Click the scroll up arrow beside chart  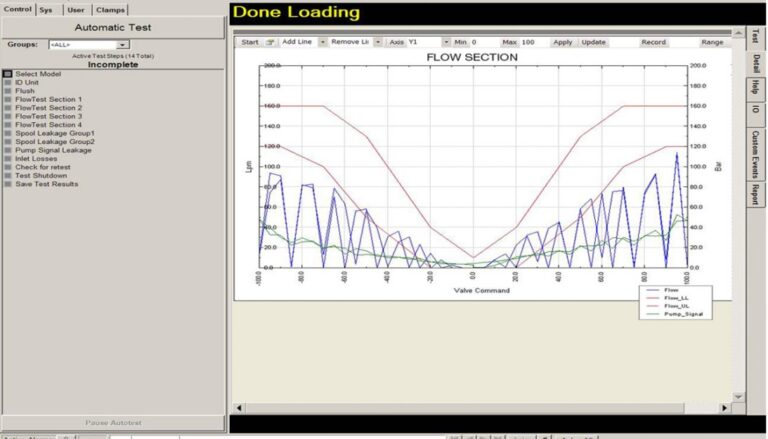(738, 33)
